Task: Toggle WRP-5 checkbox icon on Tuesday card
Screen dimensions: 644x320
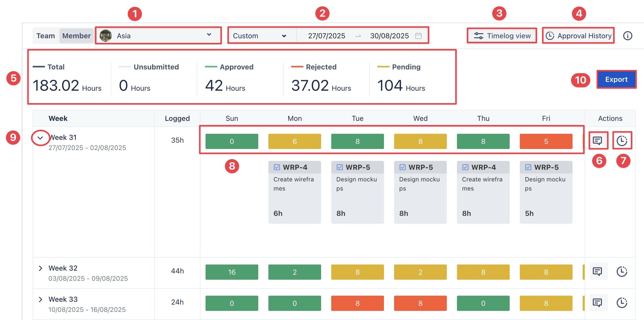Action: pyautogui.click(x=340, y=167)
